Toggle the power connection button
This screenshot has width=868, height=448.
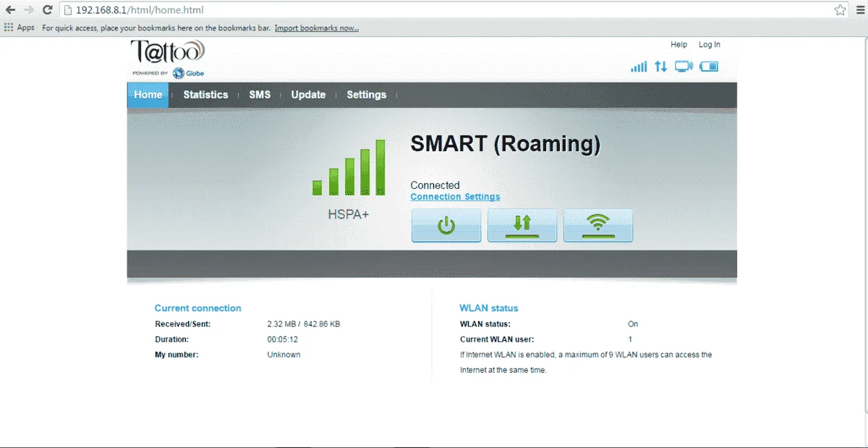[x=446, y=225]
